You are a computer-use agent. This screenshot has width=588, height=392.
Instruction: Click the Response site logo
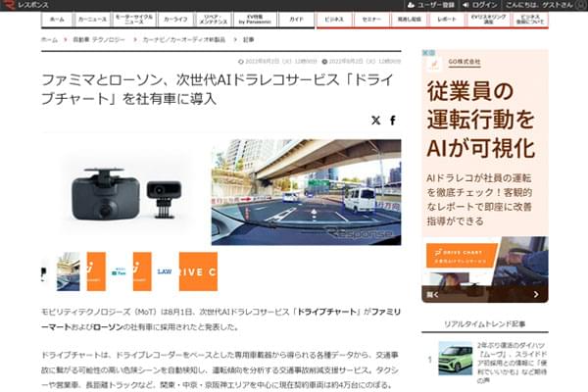tap(24, 5)
